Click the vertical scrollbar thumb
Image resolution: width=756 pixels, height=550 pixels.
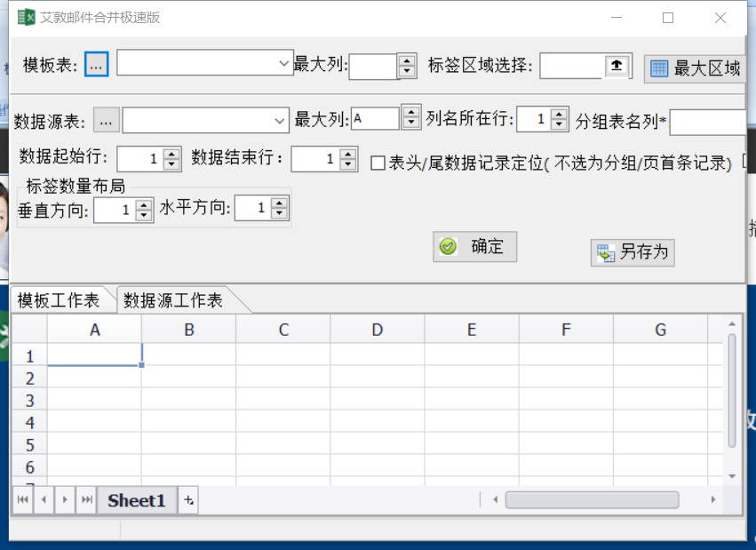[x=732, y=390]
